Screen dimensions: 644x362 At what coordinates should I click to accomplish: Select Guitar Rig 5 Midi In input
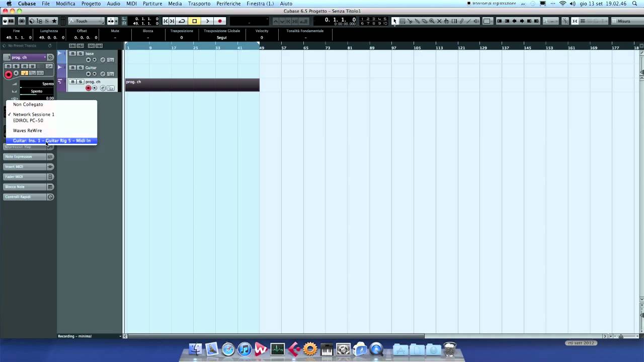pos(51,141)
